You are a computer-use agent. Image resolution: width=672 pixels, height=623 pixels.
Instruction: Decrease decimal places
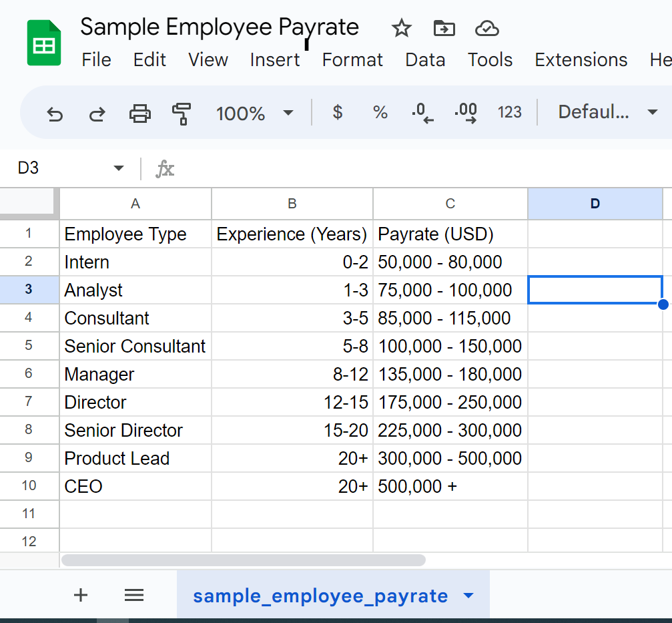point(422,114)
